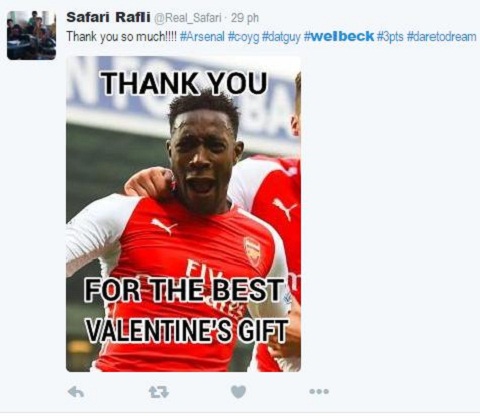
Task: Open the #3pts hashtag
Action: [390, 37]
